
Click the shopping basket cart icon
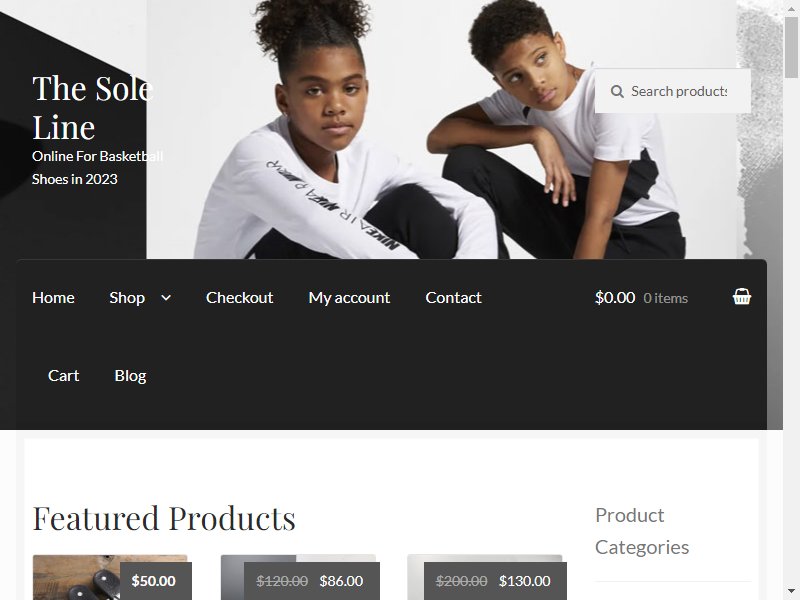741,296
